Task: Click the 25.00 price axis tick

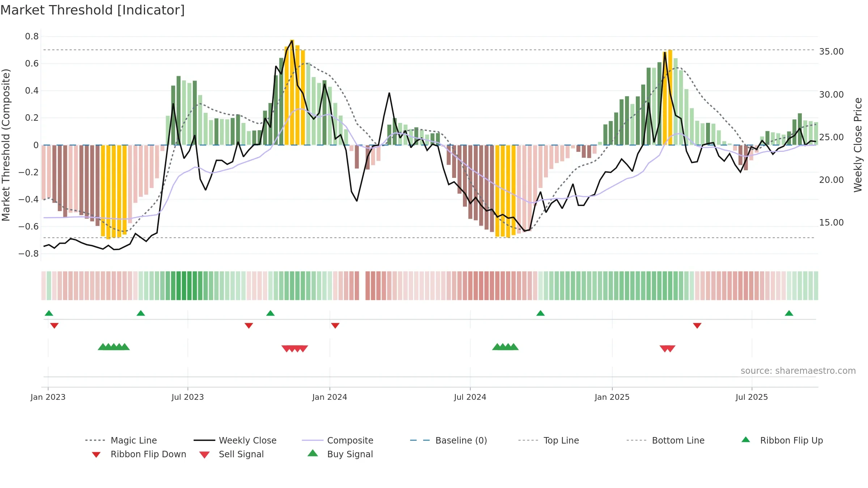Action: (x=831, y=137)
